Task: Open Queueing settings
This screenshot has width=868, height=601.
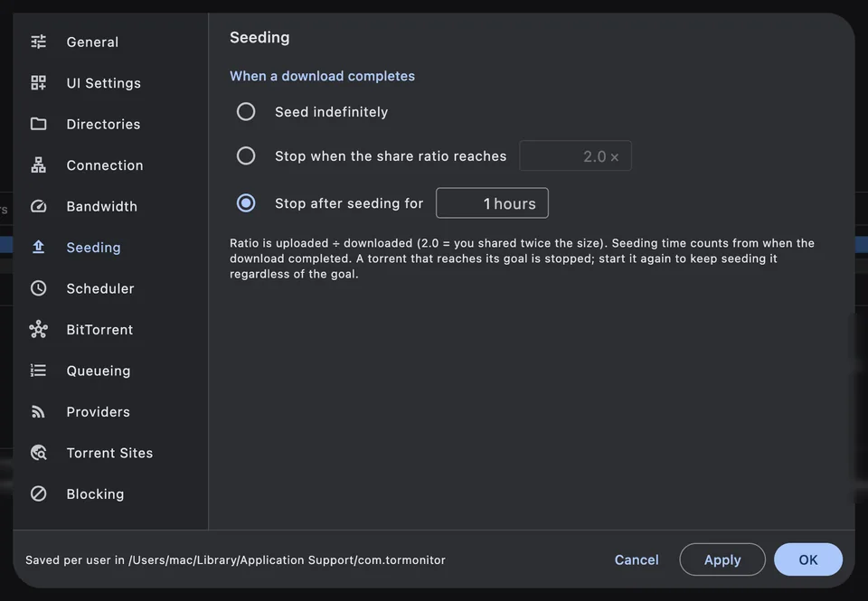Action: (99, 371)
